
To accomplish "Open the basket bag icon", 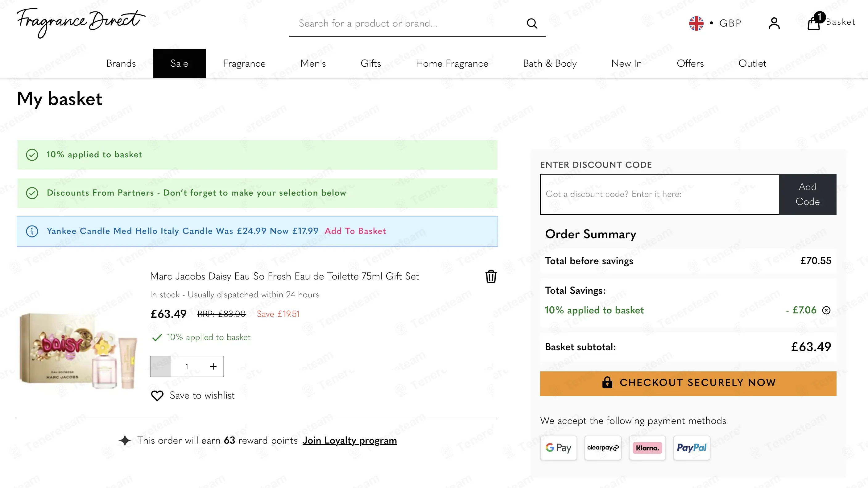I will pyautogui.click(x=814, y=23).
